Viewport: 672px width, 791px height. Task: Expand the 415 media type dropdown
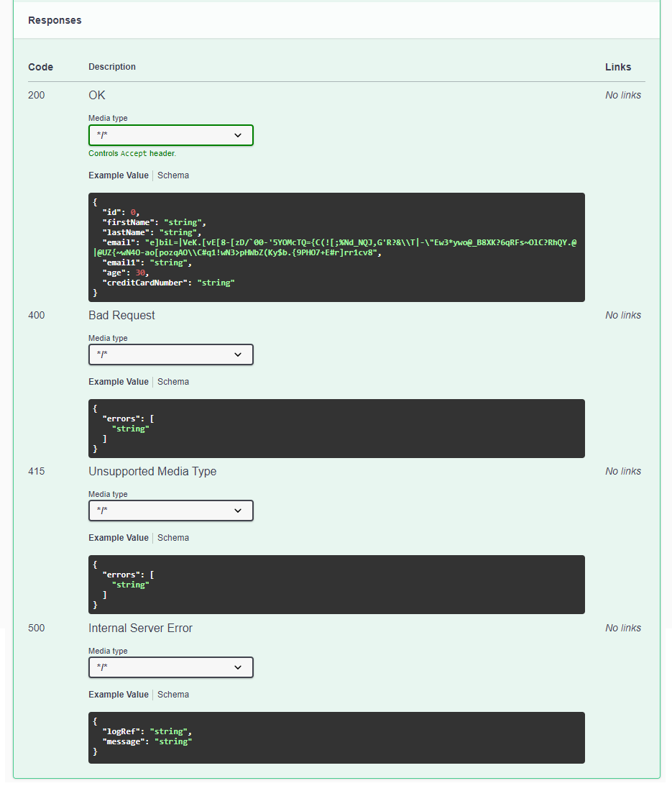tap(170, 511)
